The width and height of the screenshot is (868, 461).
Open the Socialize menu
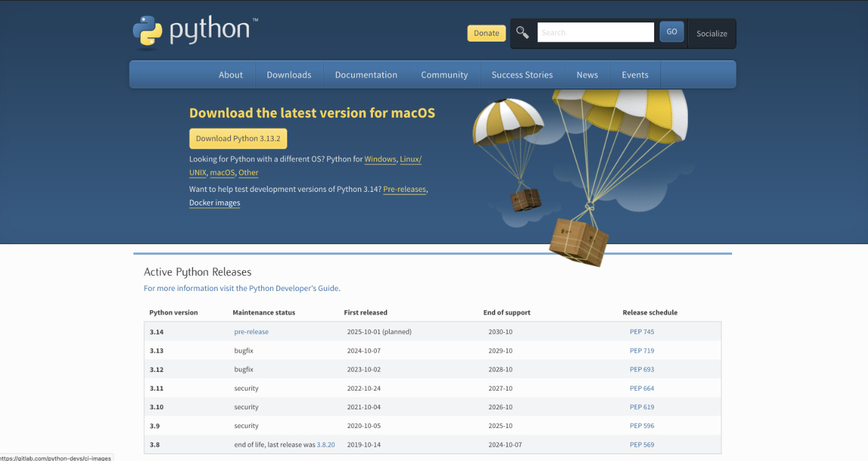(x=711, y=34)
